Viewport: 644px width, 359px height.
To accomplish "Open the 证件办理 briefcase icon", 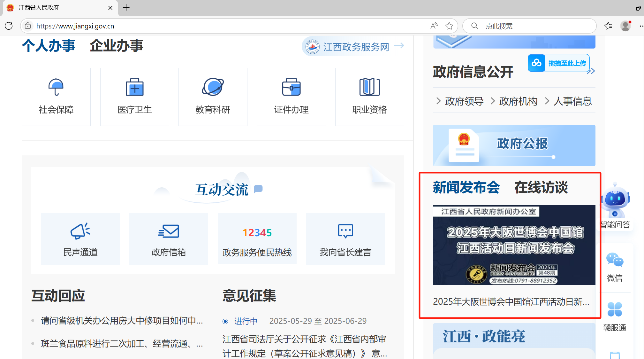I will click(291, 87).
